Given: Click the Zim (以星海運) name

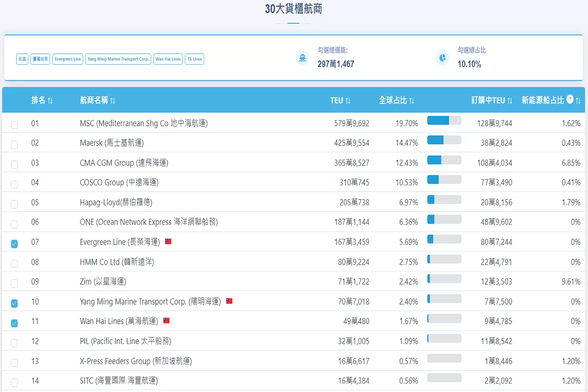Looking at the screenshot, I should [103, 282].
